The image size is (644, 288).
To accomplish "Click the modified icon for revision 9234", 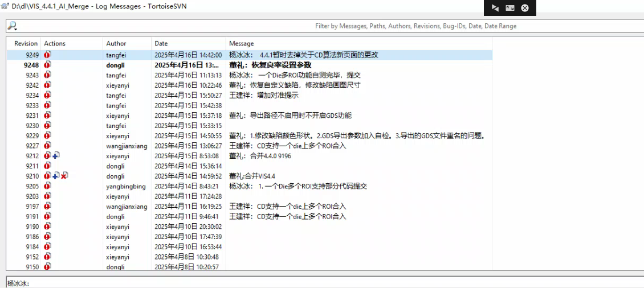I will tap(47, 95).
